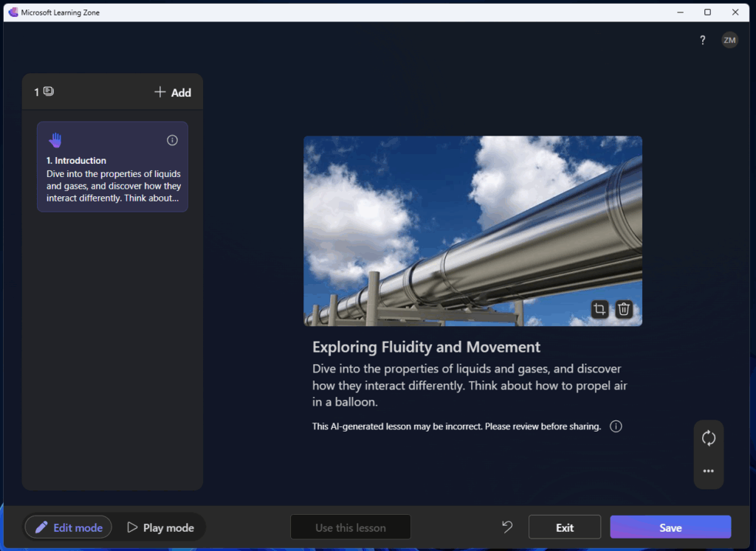
Task: Click the Microsoft Learning Zone app icon
Action: [13, 12]
